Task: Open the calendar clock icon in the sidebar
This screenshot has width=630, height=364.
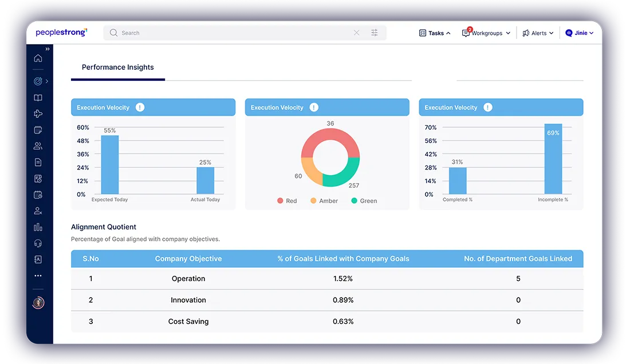Action: (38, 195)
